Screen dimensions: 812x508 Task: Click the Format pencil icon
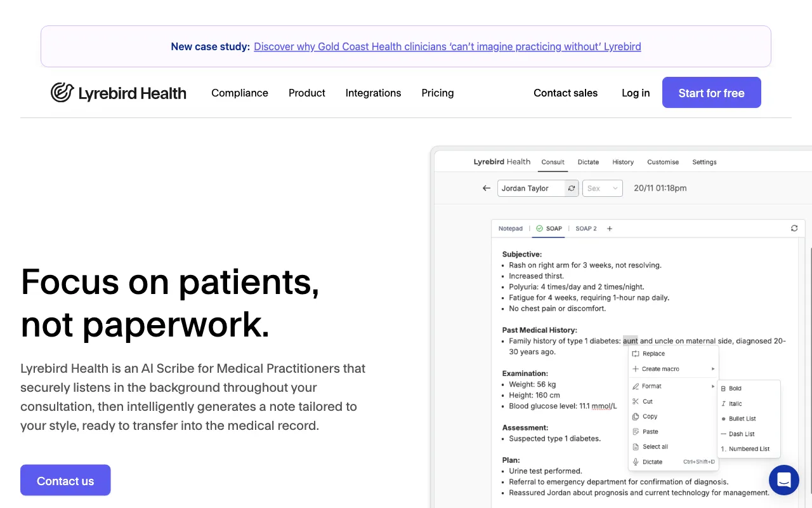[x=636, y=386]
